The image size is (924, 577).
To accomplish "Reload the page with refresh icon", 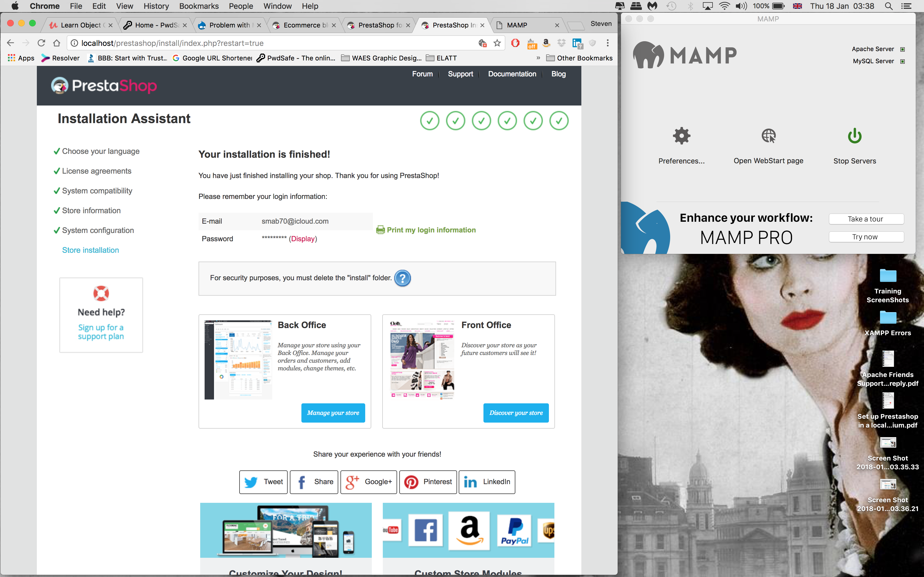I will (41, 43).
